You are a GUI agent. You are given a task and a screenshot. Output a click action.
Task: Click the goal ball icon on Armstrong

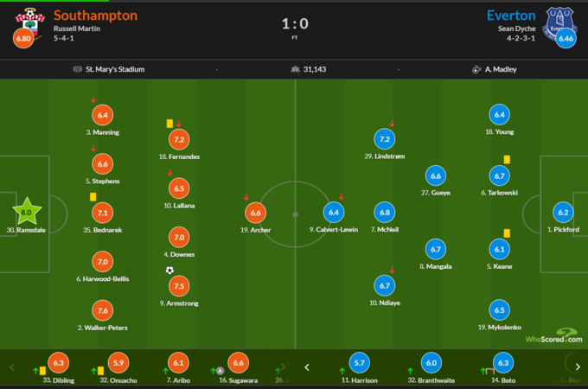click(170, 271)
